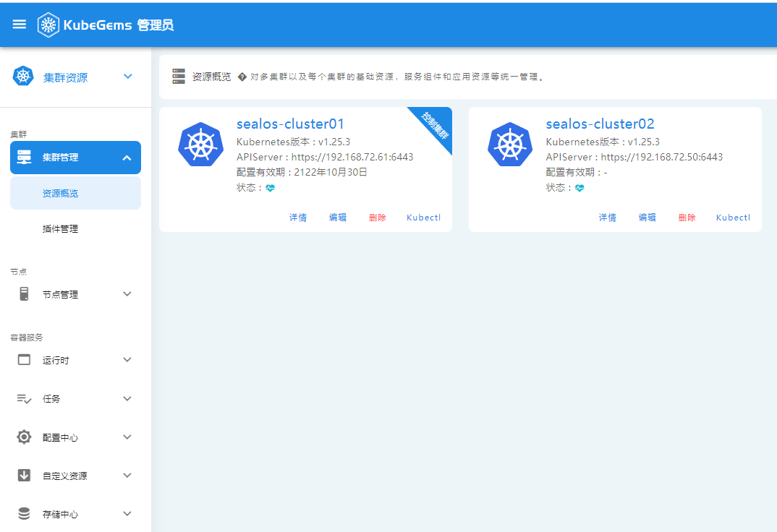The width and height of the screenshot is (777, 532).
Task: Open the 自定义资源 menu label
Action: [65, 476]
